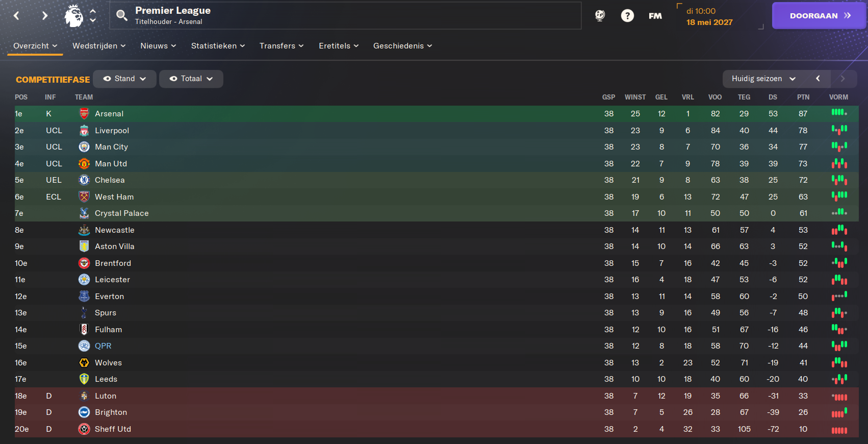Open the QPR team link
This screenshot has height=444, width=868.
(103, 346)
